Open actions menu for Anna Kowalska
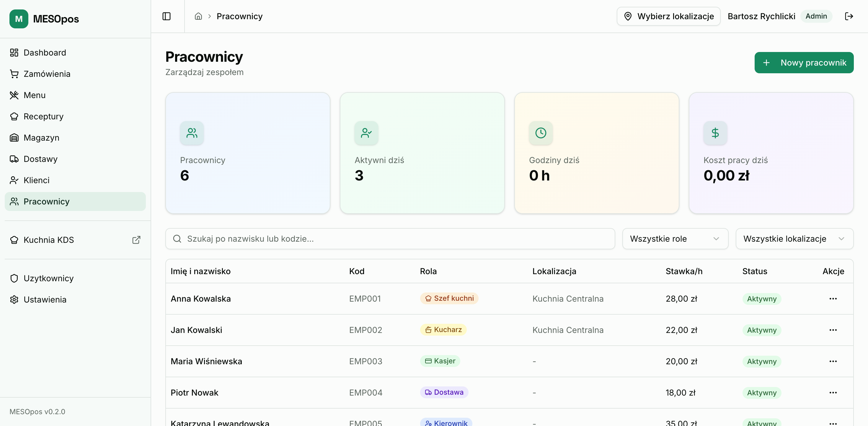Screen dimensions: 868x426 pyautogui.click(x=833, y=299)
